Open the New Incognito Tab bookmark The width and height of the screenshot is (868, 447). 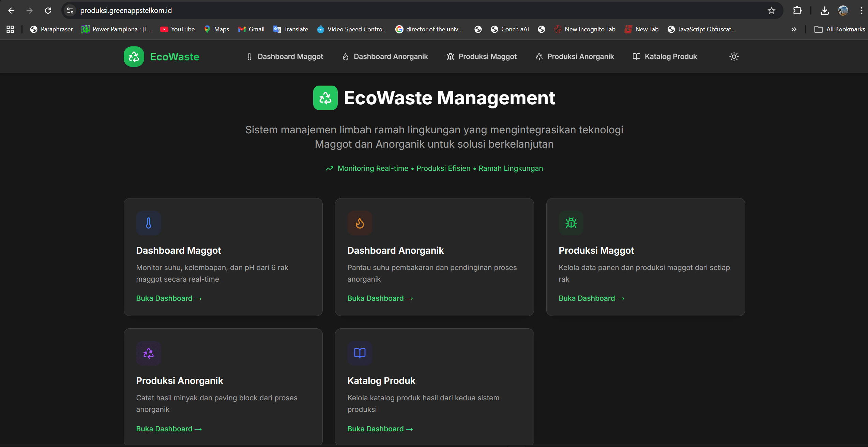[x=585, y=29]
